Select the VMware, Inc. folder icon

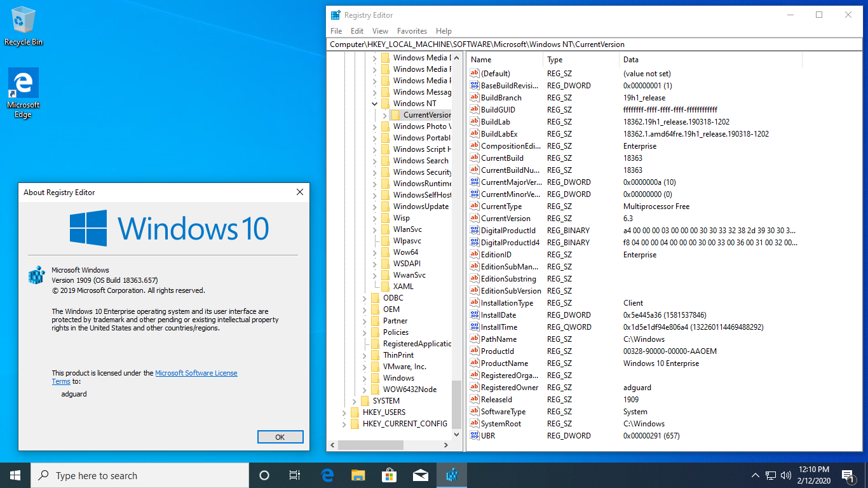[x=375, y=367]
